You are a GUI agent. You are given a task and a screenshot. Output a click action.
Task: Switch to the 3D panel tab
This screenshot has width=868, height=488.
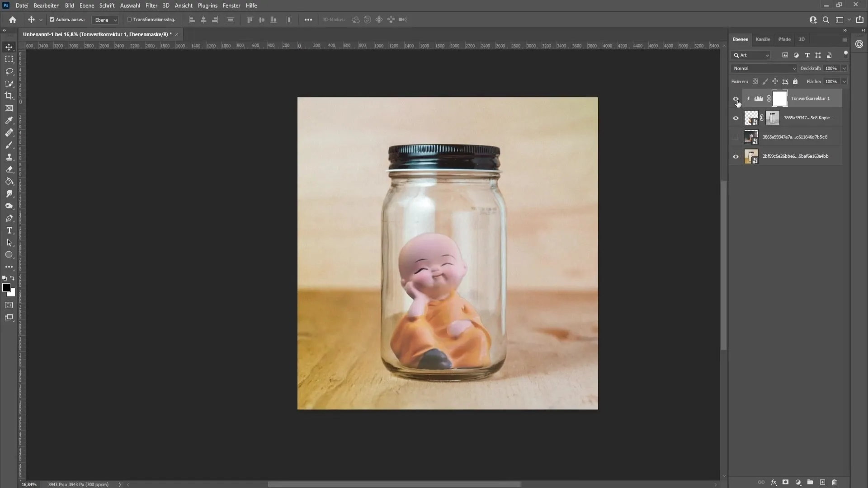click(x=802, y=39)
